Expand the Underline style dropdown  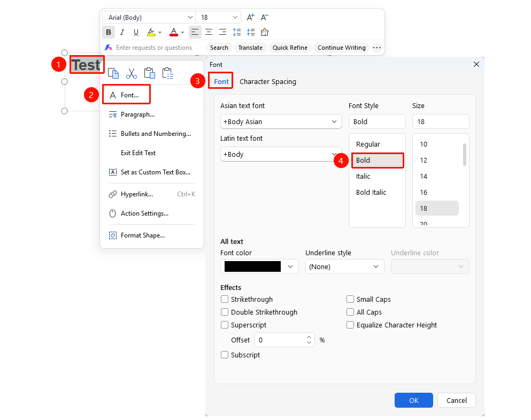pyautogui.click(x=345, y=266)
